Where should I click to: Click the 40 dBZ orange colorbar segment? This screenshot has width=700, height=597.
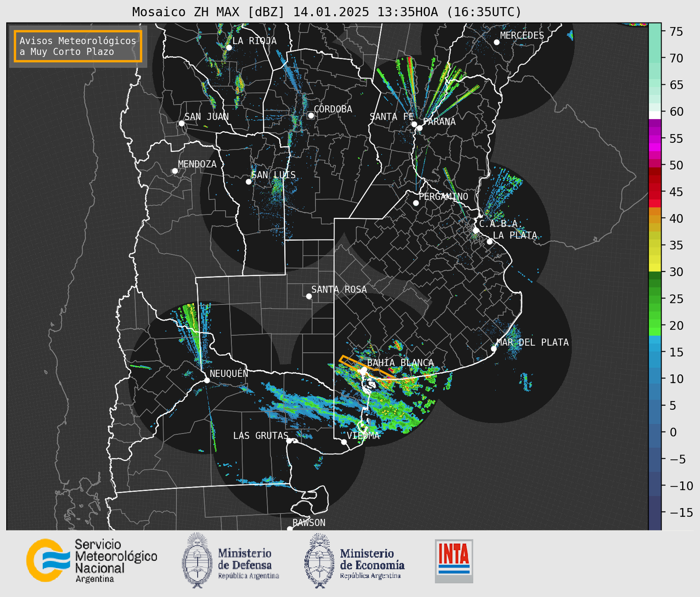click(x=655, y=219)
